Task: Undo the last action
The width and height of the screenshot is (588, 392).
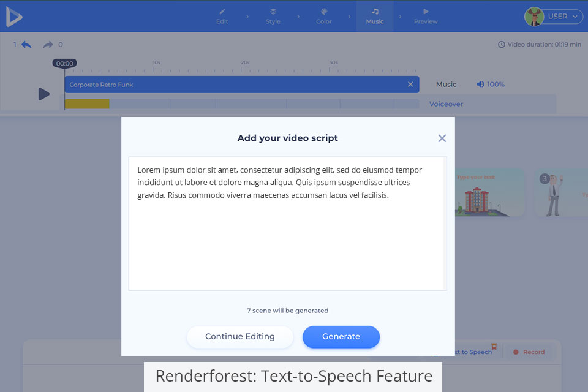Action: [x=26, y=45]
